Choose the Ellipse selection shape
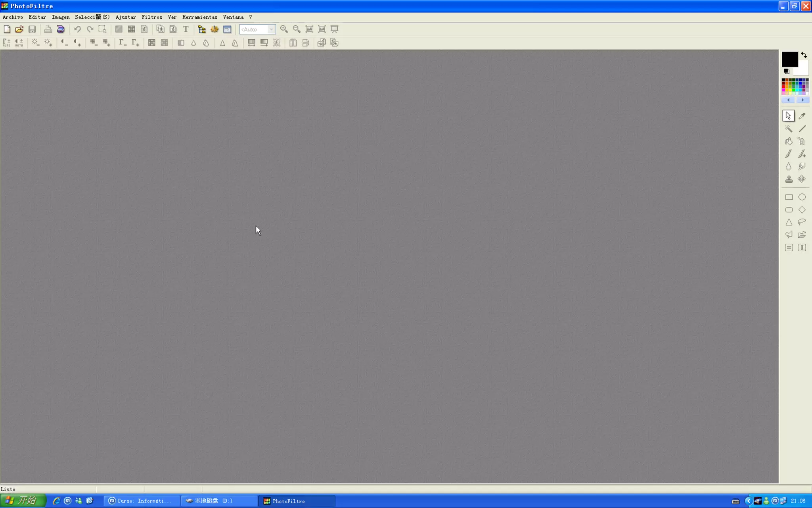812x508 pixels. click(x=802, y=197)
